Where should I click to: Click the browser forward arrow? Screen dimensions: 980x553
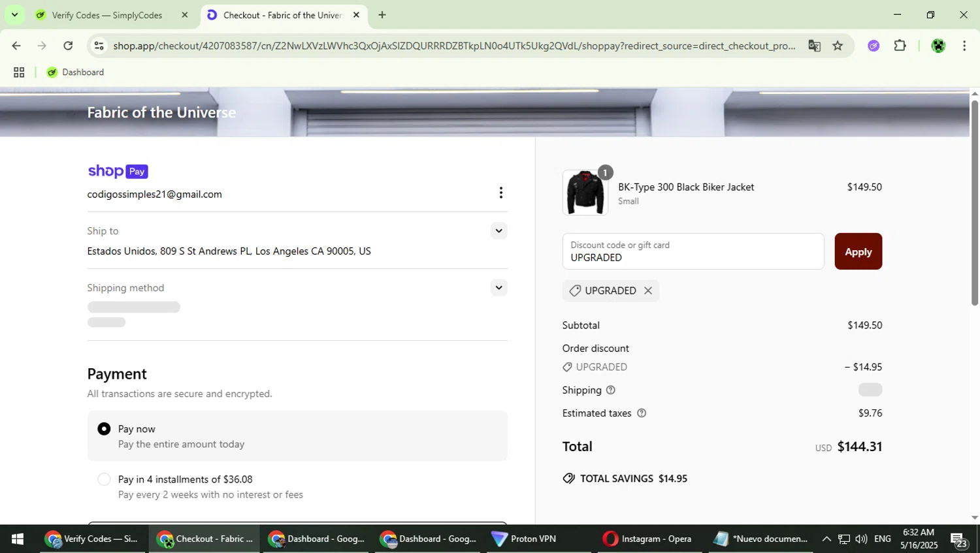pyautogui.click(x=42, y=46)
